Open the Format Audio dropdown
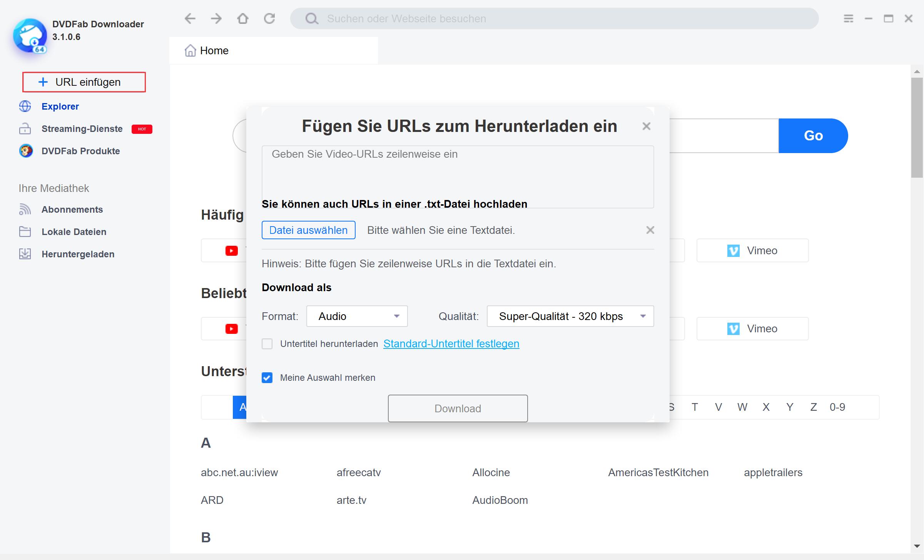Viewport: 924px width, 560px height. coord(357,316)
